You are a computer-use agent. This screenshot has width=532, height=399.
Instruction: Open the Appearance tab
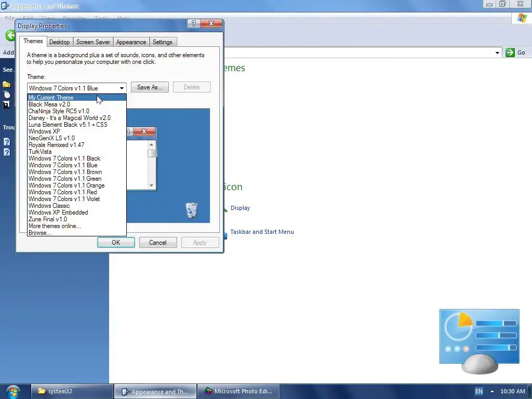click(131, 42)
